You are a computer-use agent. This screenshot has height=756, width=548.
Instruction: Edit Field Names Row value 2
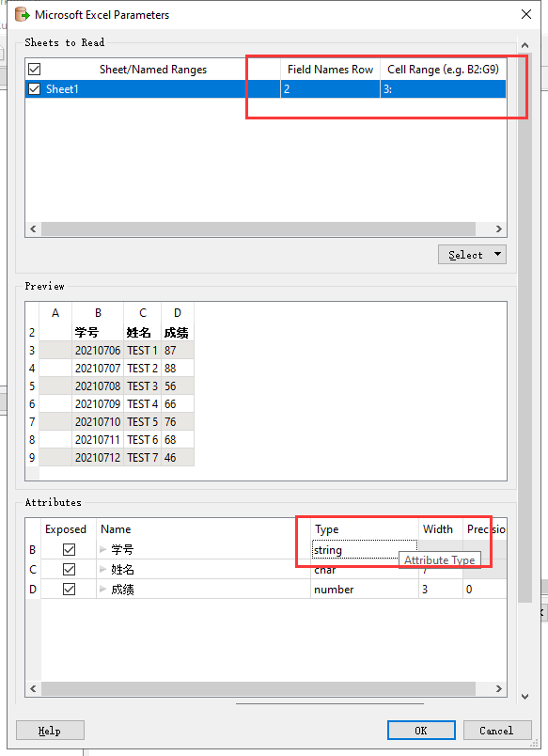(x=330, y=89)
